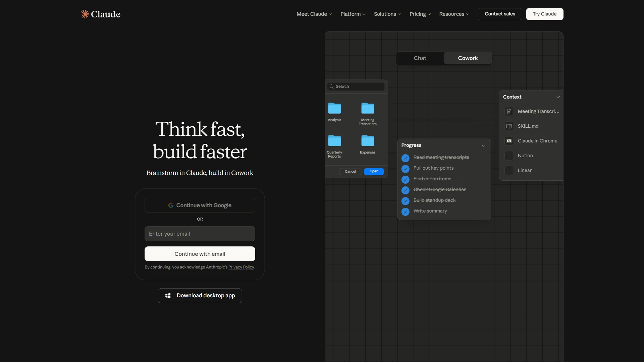
Task: Click the Write summary text
Action: (x=430, y=211)
